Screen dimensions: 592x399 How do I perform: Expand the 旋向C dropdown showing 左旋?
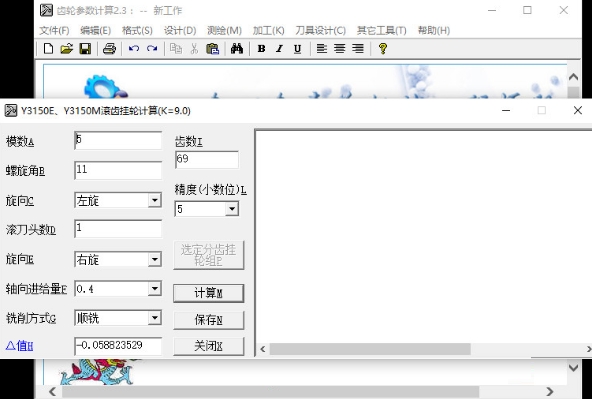154,200
